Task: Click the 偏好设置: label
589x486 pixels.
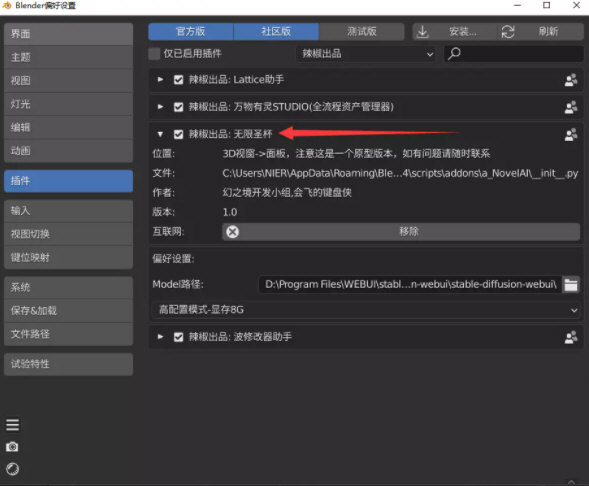Action: [173, 259]
